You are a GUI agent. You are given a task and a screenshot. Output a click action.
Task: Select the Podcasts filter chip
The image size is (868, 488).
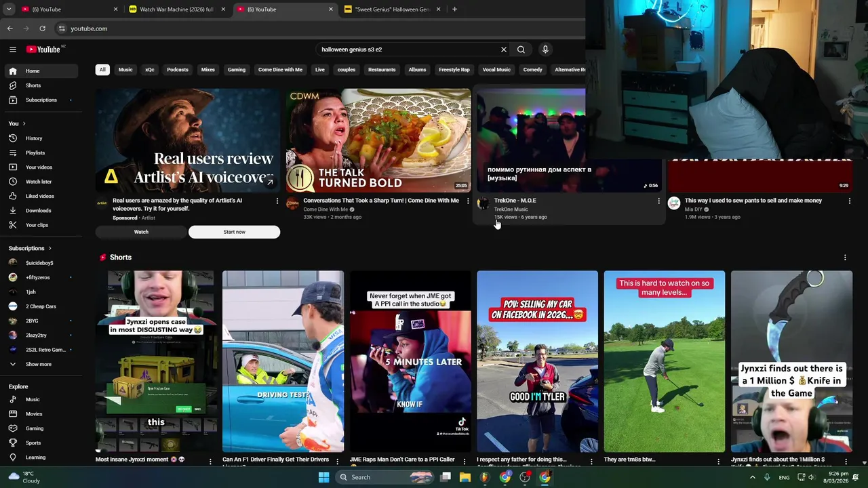(178, 70)
